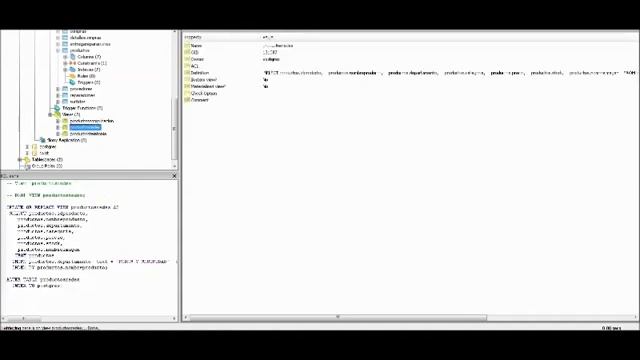Click the Check Option property icon
Image resolution: width=640 pixels, height=360 pixels.
tap(187, 93)
